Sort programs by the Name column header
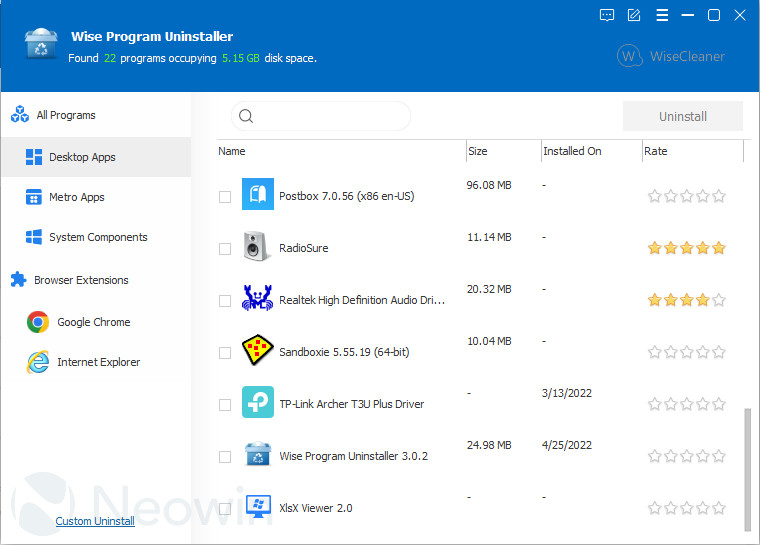The image size is (760, 545). (232, 151)
